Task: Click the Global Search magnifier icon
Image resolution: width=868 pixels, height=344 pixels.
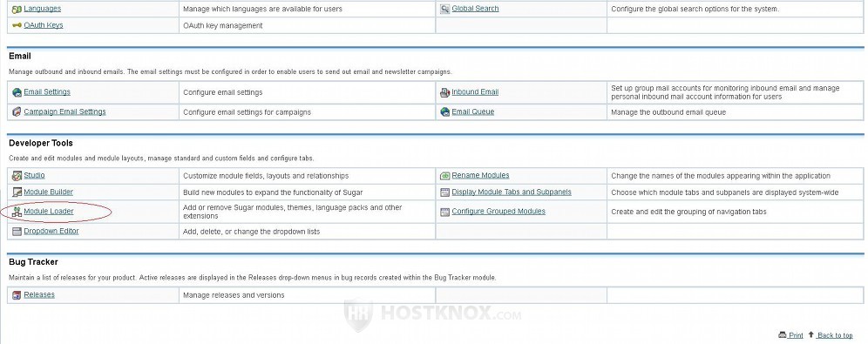Action: tap(445, 10)
